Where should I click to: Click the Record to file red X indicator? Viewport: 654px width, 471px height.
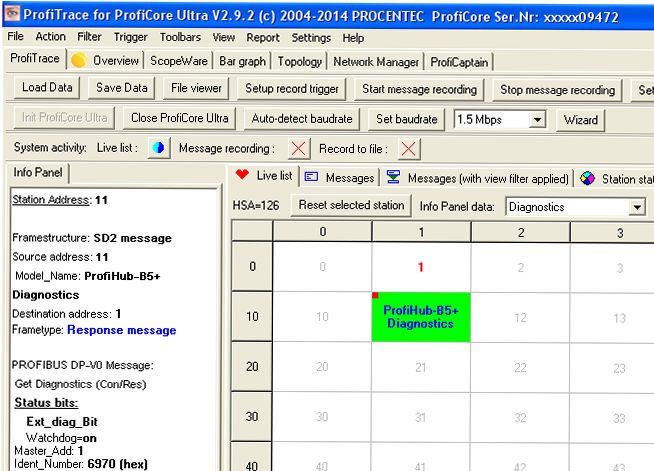[x=409, y=149]
